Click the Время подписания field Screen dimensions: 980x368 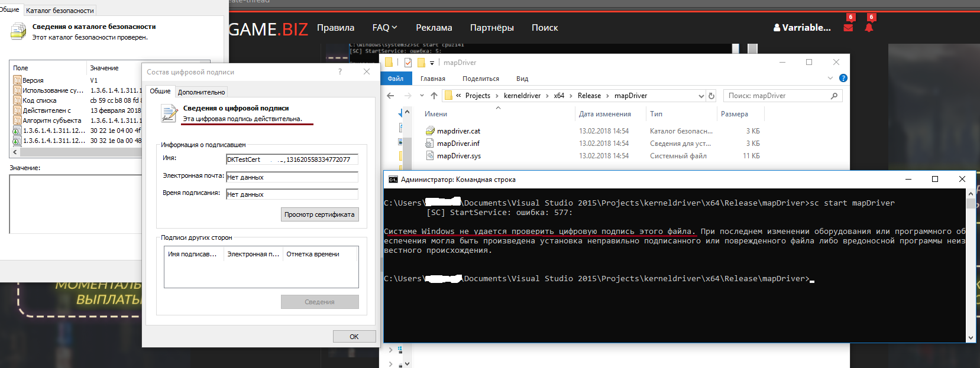[292, 194]
